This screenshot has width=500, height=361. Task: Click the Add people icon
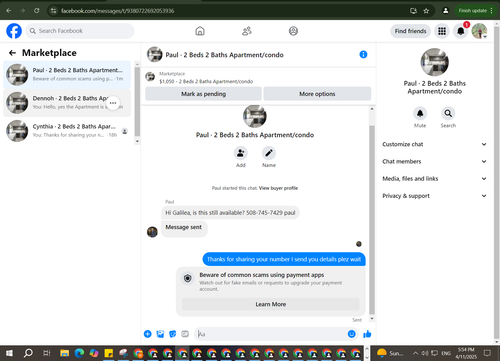[241, 153]
